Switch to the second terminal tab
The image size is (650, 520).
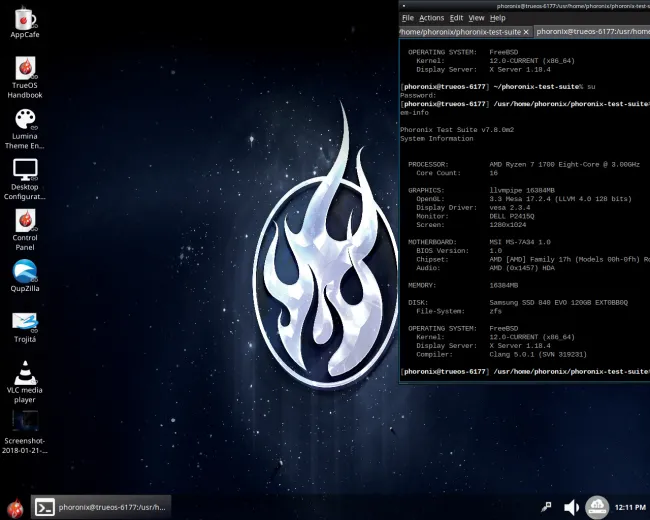point(592,32)
